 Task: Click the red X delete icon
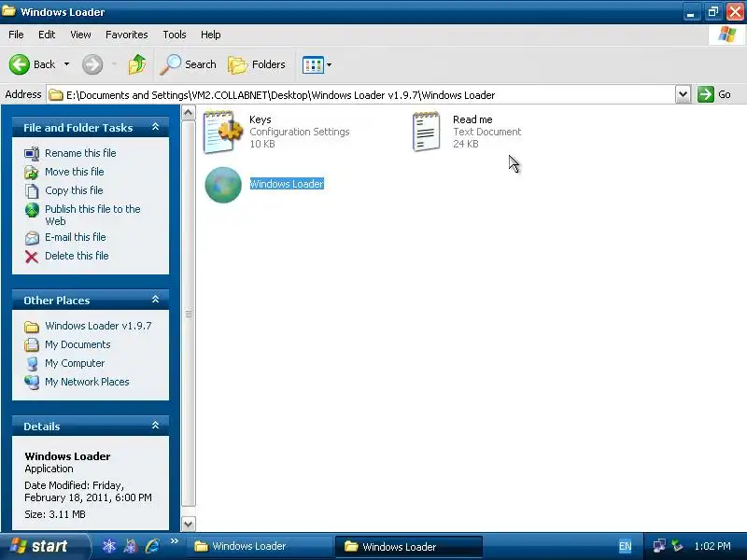click(x=32, y=258)
